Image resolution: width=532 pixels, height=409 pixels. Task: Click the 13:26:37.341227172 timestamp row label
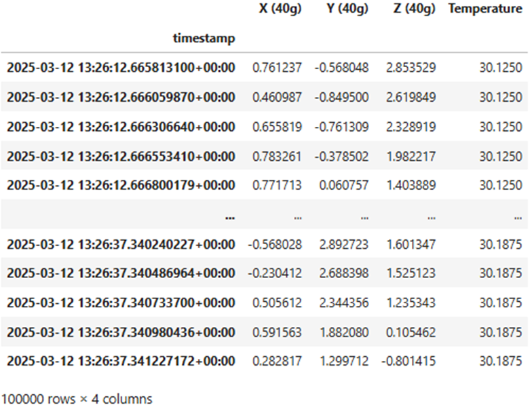pos(121,362)
